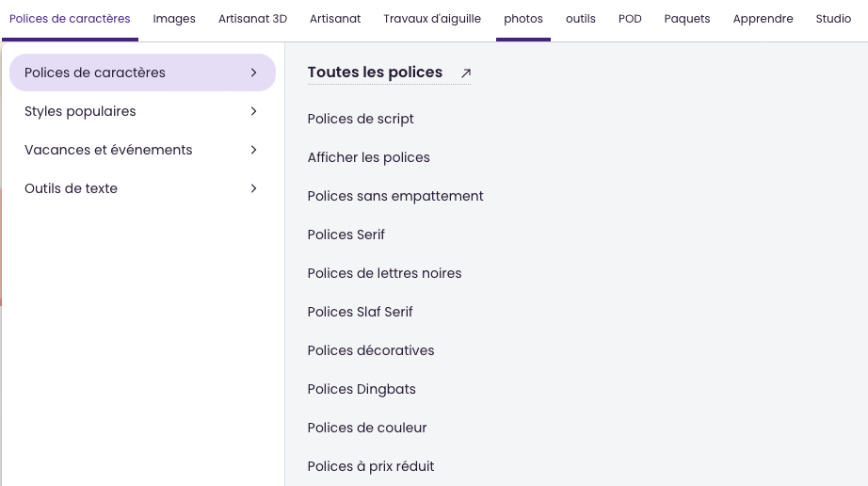The image size is (868, 486).
Task: Expand Vacances et événements chevron
Action: pyautogui.click(x=253, y=150)
